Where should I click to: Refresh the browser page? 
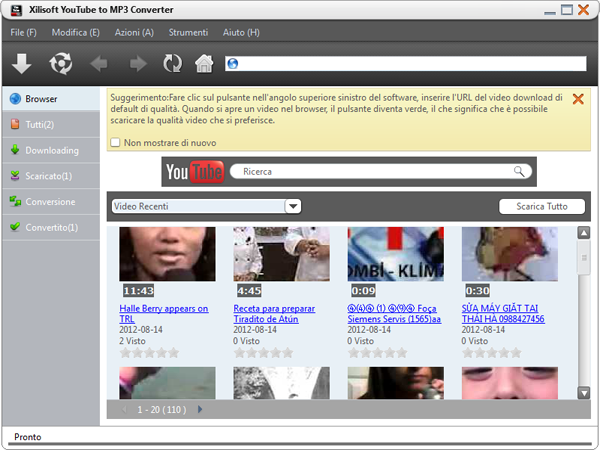point(172,64)
